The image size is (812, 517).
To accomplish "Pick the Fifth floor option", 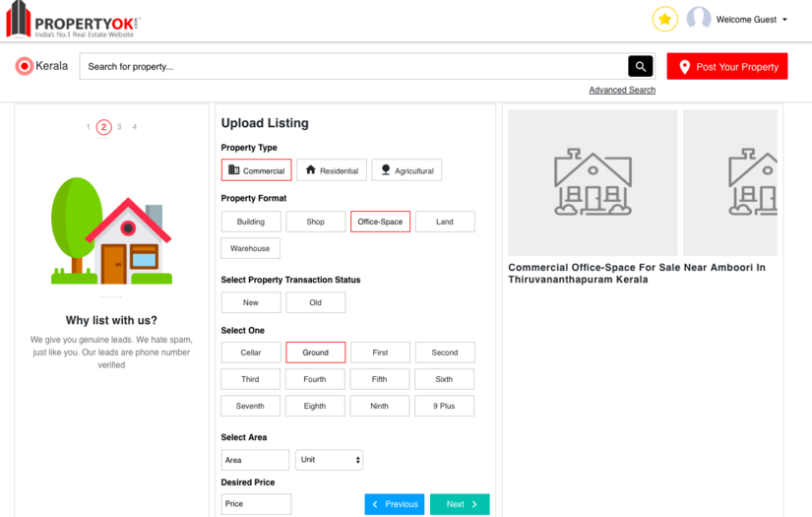I will (380, 379).
